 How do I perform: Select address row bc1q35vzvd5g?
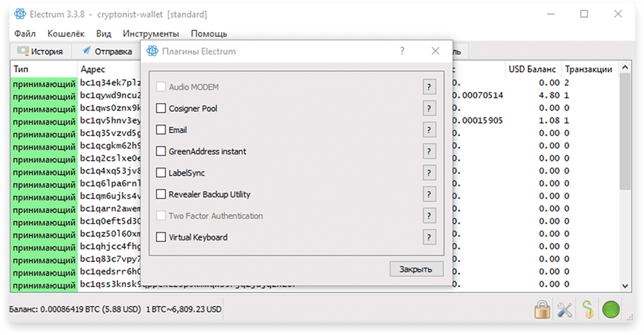coord(111,133)
